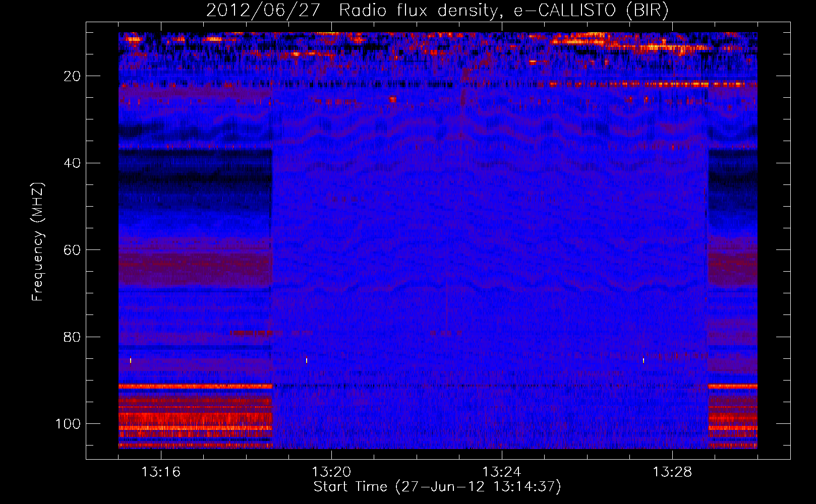
Task: Click the plot title 'Radio flux density, e-CALLISTO (BIR)'
Action: click(x=503, y=11)
